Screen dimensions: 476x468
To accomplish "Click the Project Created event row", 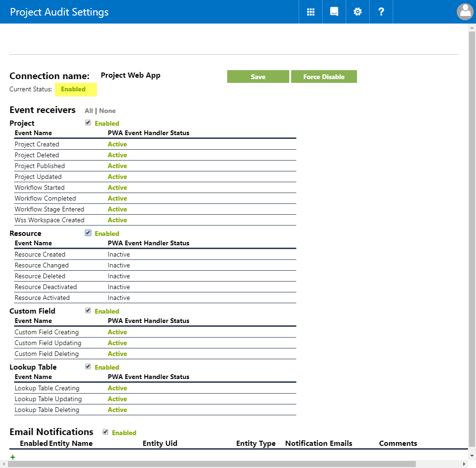I will coord(155,145).
